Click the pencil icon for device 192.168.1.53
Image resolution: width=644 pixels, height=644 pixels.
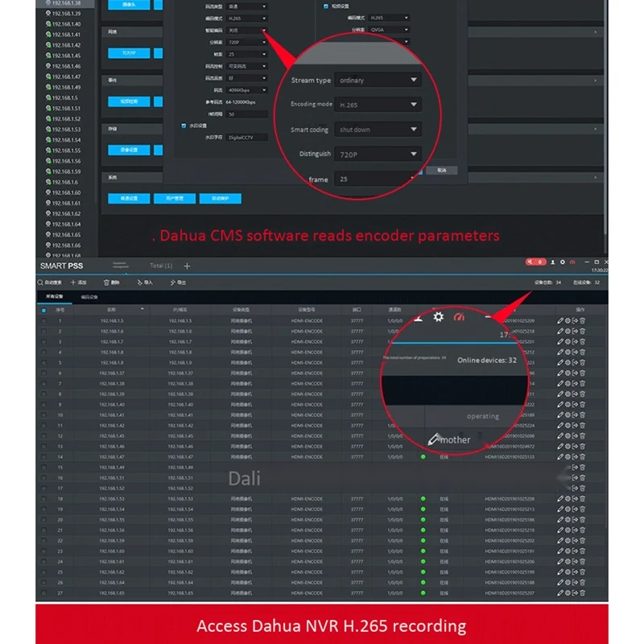[x=560, y=498]
